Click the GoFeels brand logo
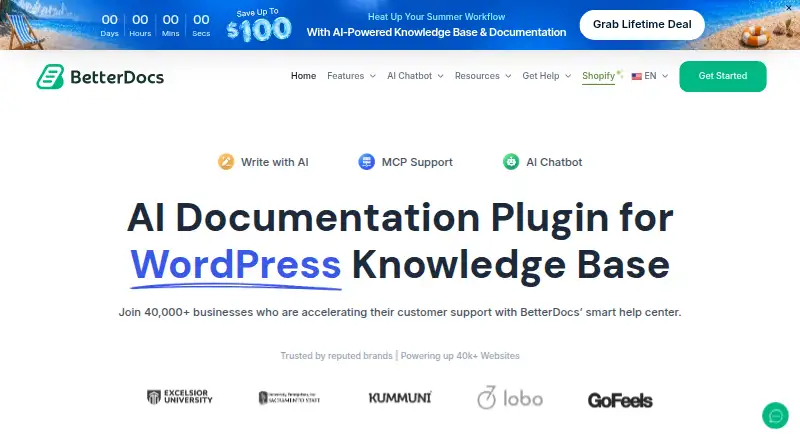Viewport: 800px width, 440px height. tap(620, 400)
